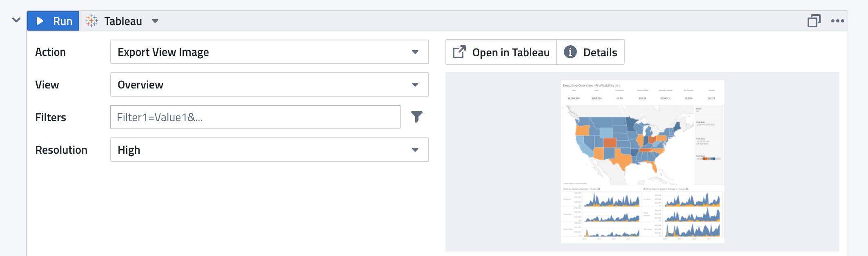Open the Resolution dropdown set to High
Viewport: 868px width, 256px height.
(x=269, y=150)
